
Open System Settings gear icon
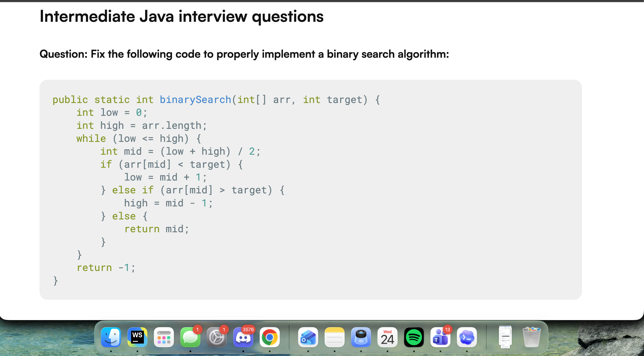click(x=217, y=337)
